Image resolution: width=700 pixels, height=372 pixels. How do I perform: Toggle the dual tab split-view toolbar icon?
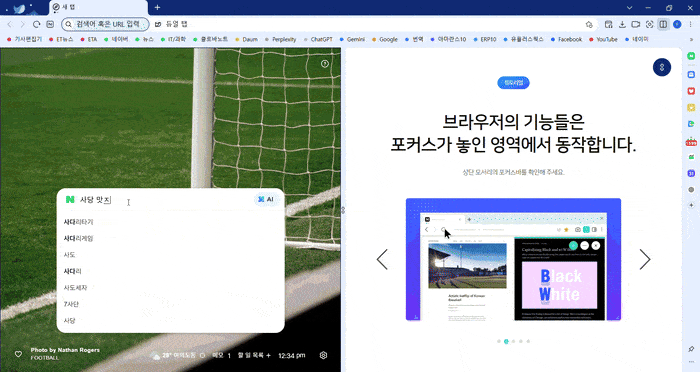[x=663, y=24]
